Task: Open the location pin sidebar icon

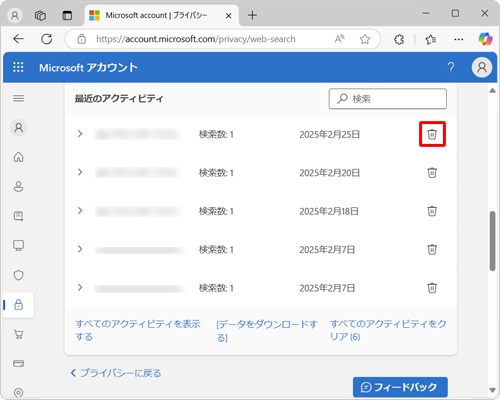Action: pos(19,393)
